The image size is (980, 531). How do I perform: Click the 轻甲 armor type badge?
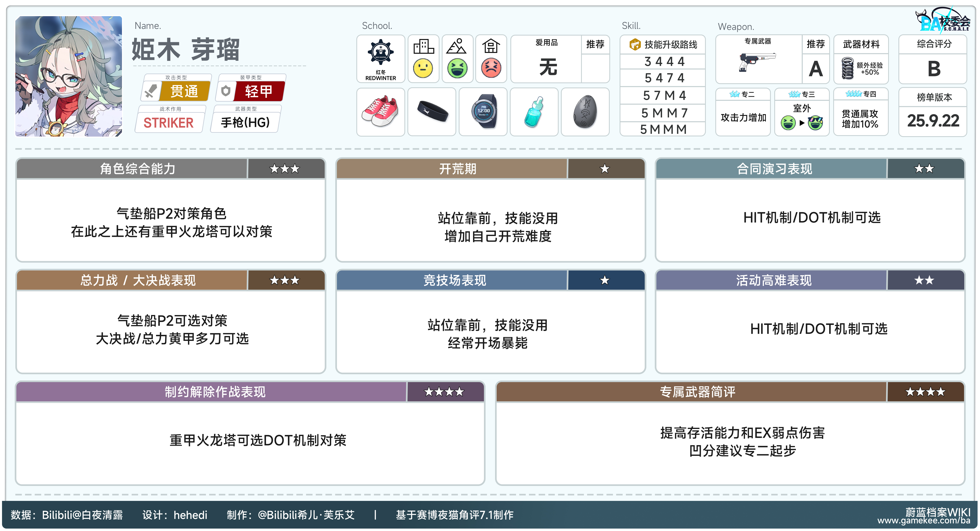point(259,91)
